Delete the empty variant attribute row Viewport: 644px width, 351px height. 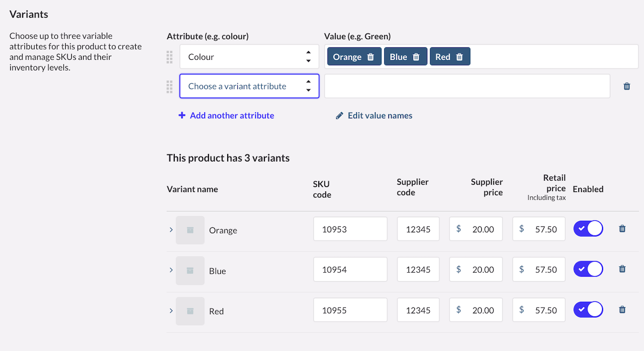click(627, 86)
